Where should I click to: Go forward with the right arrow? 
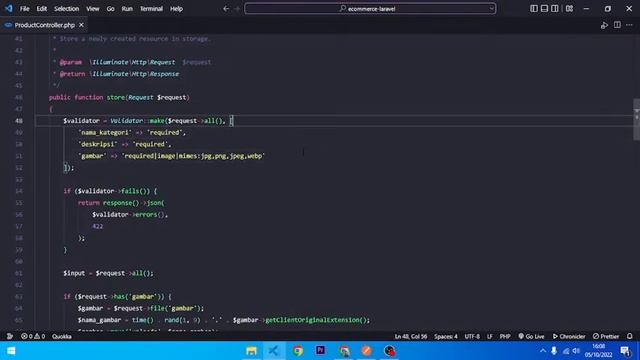point(237,9)
